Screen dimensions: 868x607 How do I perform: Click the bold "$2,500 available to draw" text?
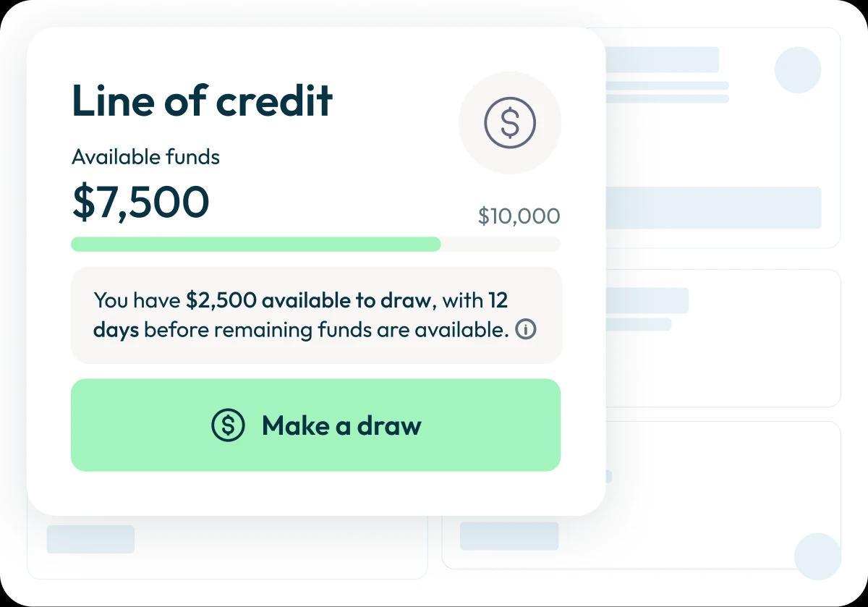tap(309, 300)
